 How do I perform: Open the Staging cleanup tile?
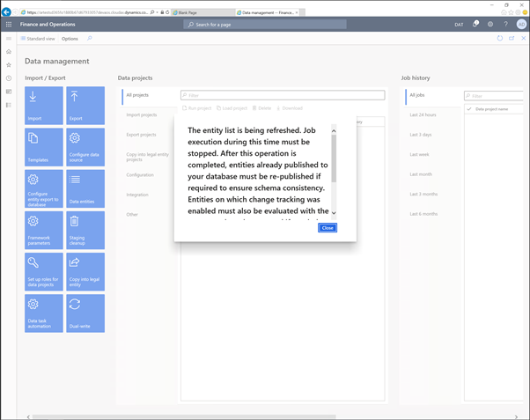click(x=85, y=230)
